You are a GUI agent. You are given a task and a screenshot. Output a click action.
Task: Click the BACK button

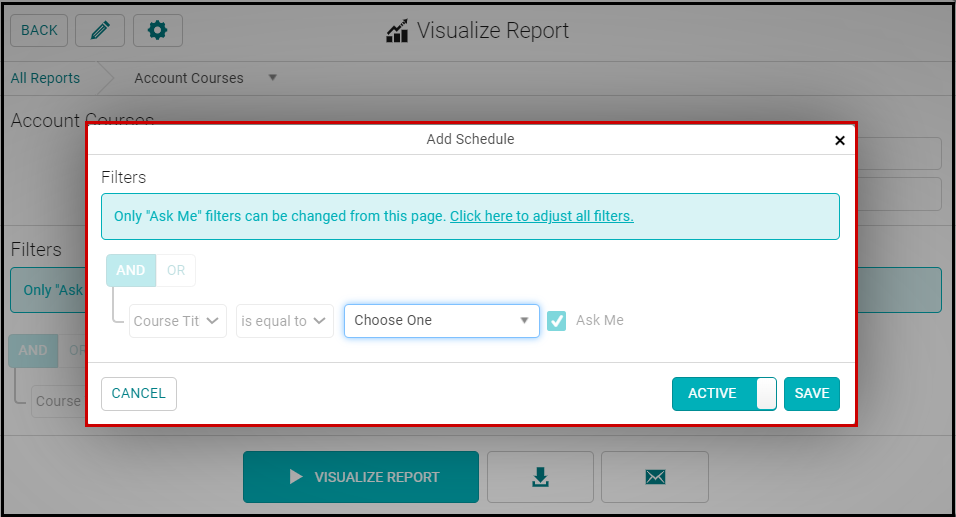39,30
